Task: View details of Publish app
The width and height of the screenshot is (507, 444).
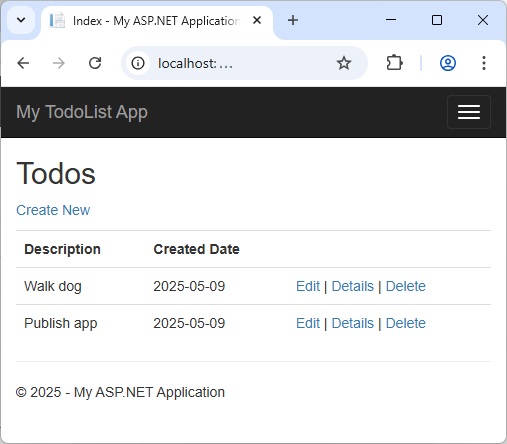Action: pos(353,323)
